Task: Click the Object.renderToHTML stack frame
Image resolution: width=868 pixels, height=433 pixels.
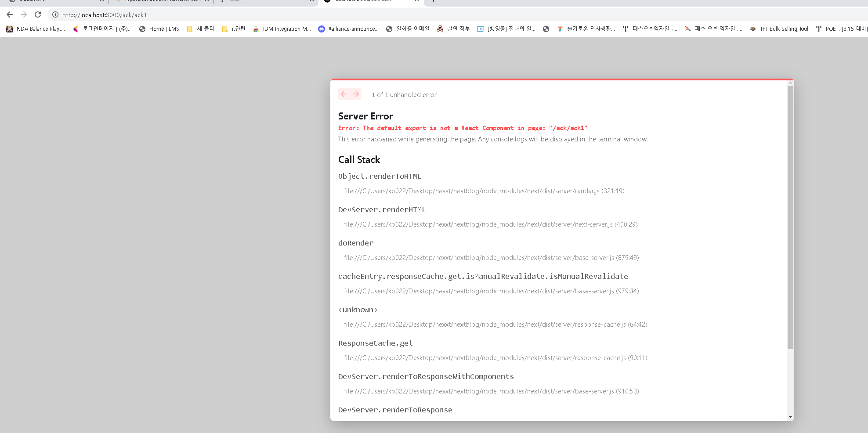Action: tap(380, 177)
